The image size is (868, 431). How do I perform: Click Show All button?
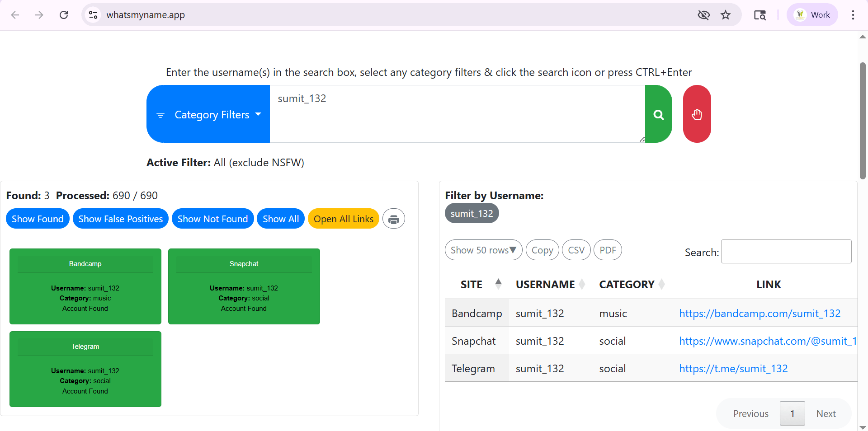[x=281, y=219]
